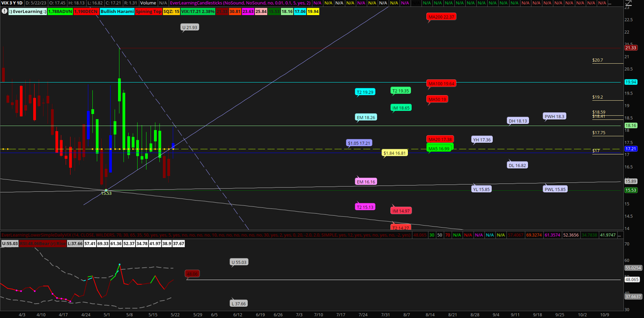Image resolution: width=644 pixels, height=318 pixels.
Task: Click the 1,788ADVN green label
Action: point(60,10)
